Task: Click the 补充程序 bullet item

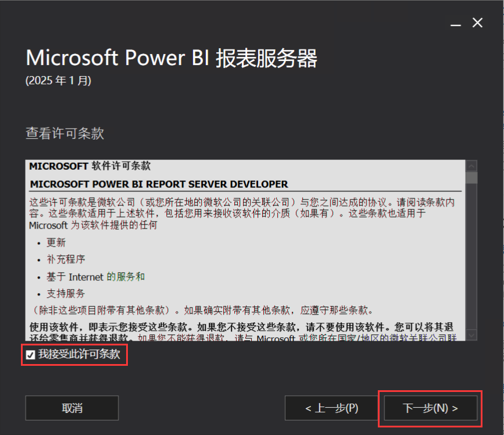Action: (x=66, y=259)
